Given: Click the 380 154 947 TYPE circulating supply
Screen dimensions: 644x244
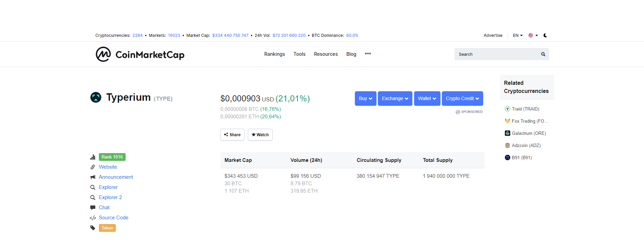Looking at the screenshot, I should pos(378,176).
